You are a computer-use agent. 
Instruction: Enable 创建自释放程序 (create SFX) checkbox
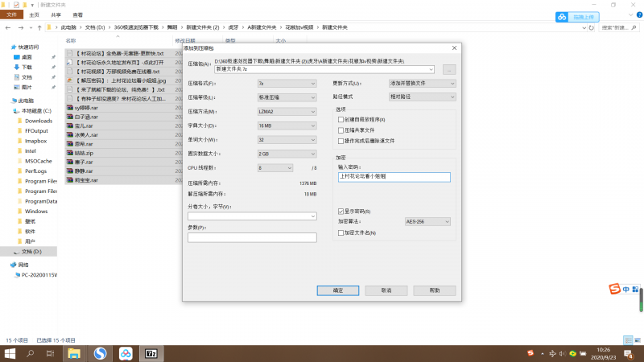click(x=341, y=120)
